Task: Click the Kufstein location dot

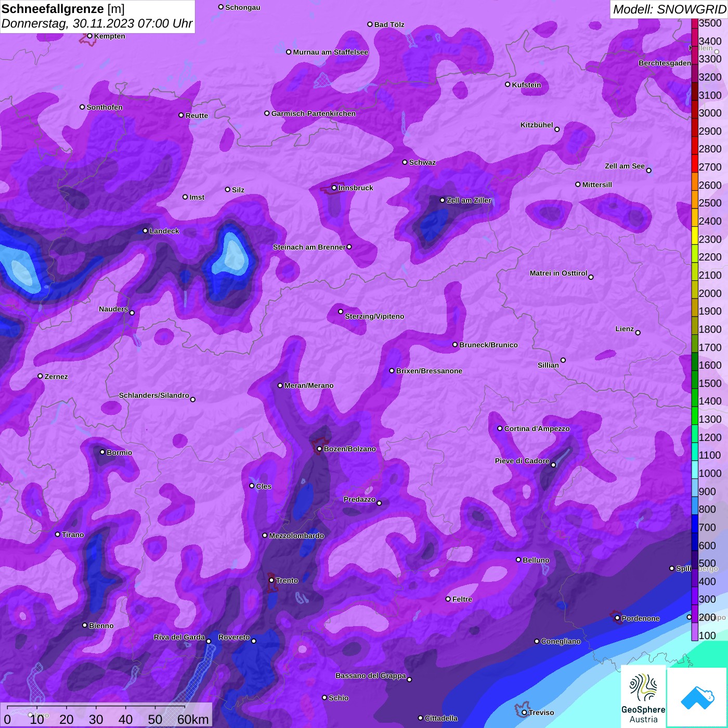Action: pos(508,84)
